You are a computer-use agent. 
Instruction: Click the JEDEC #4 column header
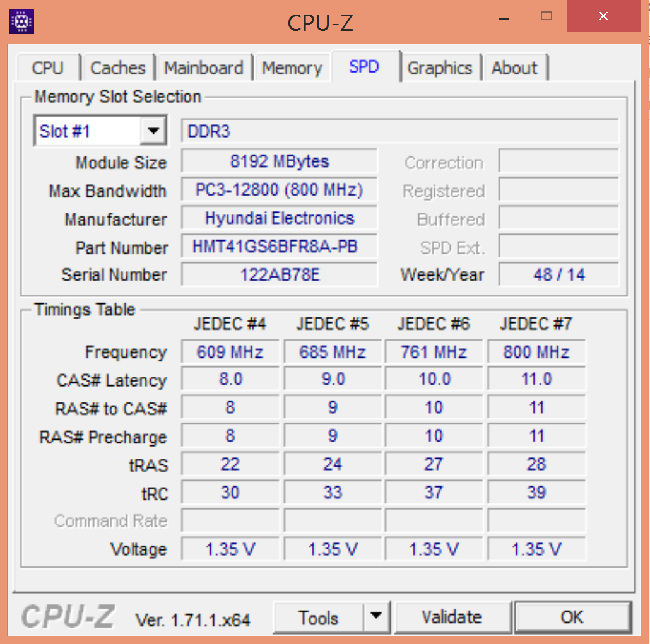(x=230, y=324)
